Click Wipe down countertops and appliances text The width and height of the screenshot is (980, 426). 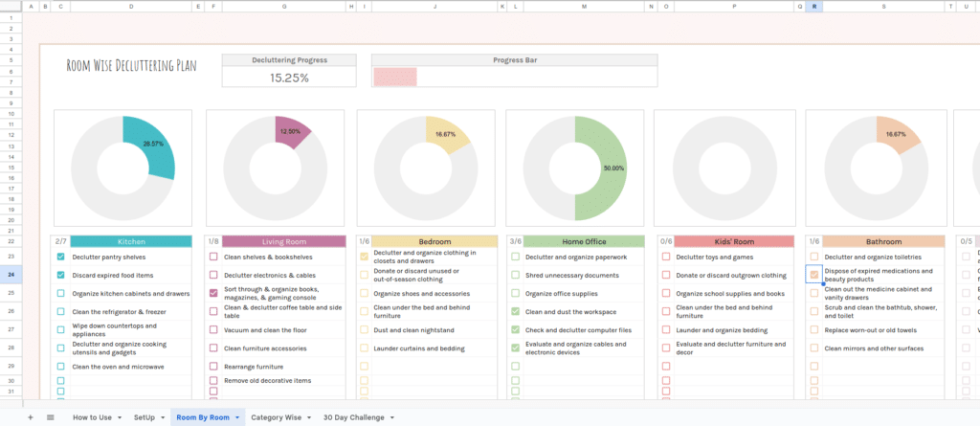[115, 329]
